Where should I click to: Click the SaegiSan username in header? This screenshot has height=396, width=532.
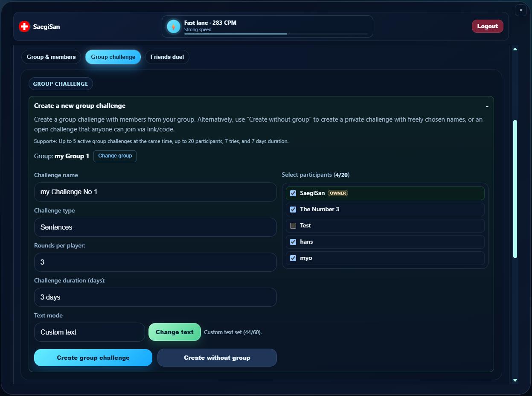[47, 26]
